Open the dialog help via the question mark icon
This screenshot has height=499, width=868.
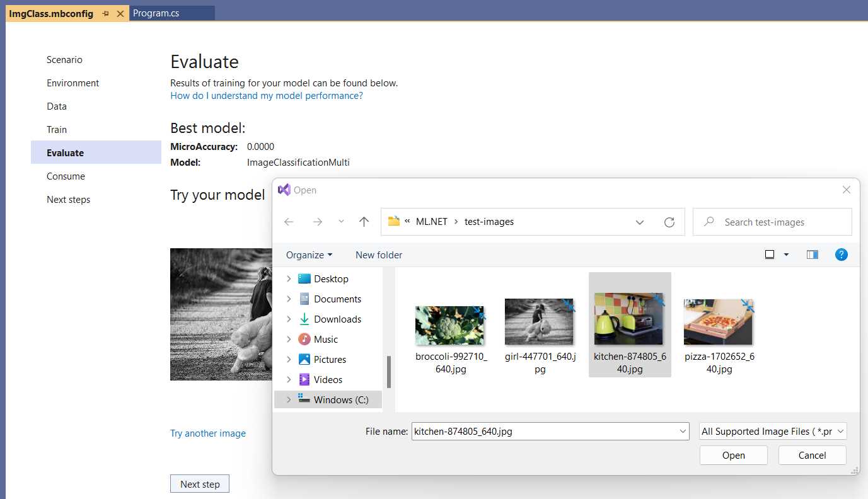[x=842, y=255]
